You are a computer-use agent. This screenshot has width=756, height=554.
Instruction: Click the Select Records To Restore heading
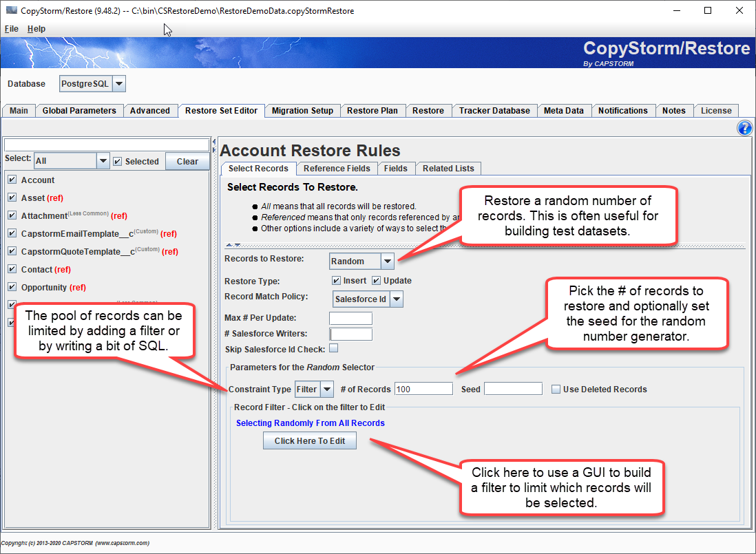pos(292,187)
